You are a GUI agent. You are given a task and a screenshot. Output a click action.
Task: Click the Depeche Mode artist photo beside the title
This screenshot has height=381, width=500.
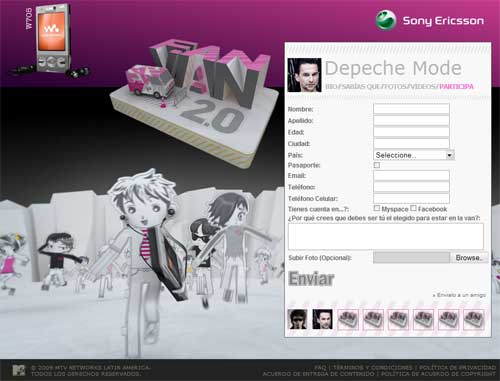[x=304, y=75]
